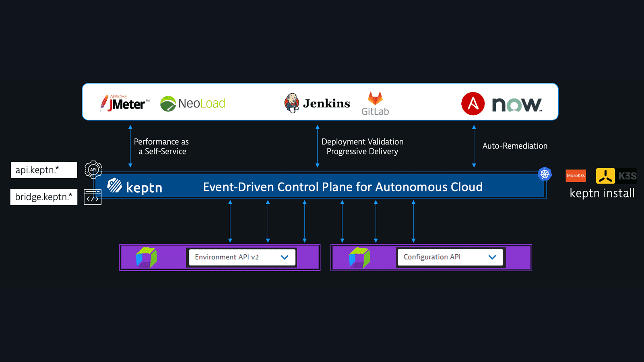Click the api.keptn.* label box

(44, 170)
